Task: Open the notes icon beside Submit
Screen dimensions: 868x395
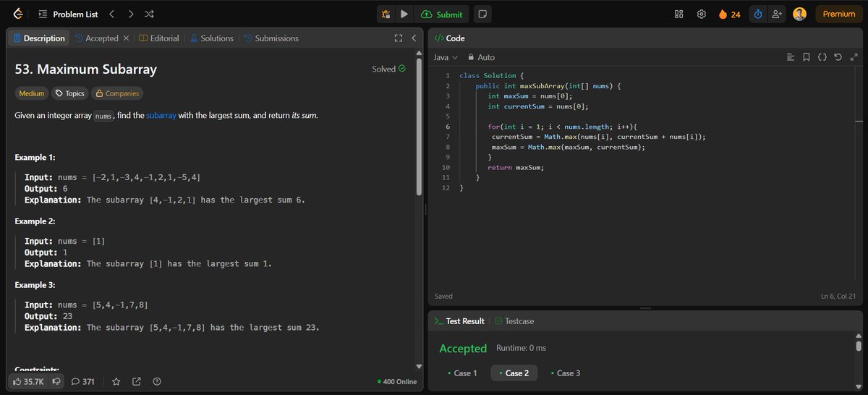Action: (x=482, y=14)
